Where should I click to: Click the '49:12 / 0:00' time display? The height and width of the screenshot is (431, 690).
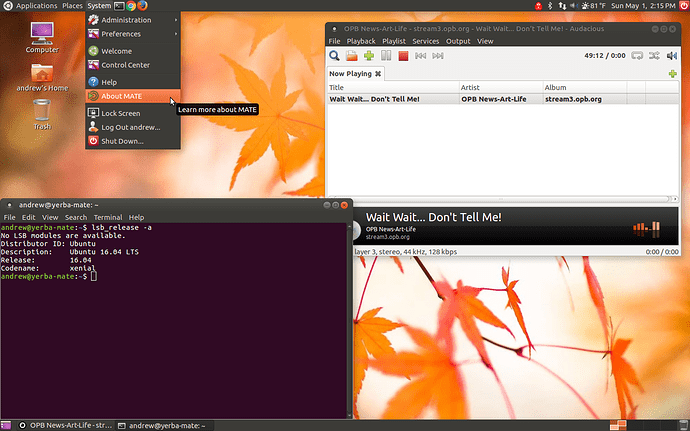(605, 55)
